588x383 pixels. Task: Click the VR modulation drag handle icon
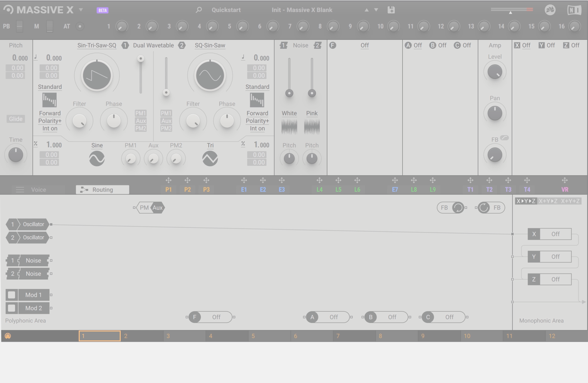click(565, 180)
